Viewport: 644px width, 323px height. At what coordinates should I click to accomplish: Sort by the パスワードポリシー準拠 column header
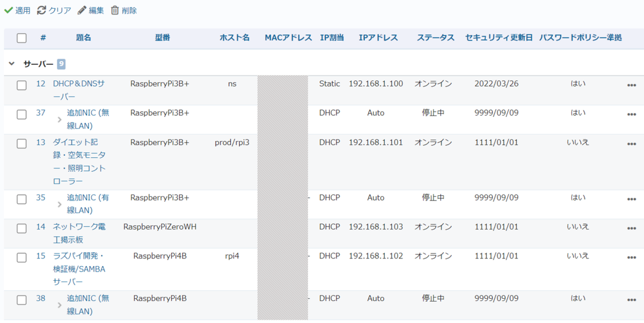click(580, 38)
